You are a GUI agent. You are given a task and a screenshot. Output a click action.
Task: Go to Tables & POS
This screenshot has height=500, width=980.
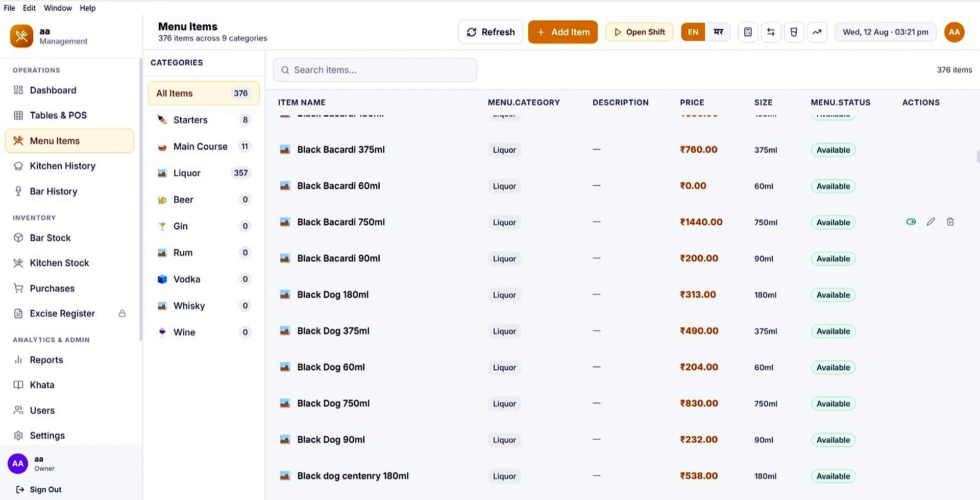tap(69, 115)
